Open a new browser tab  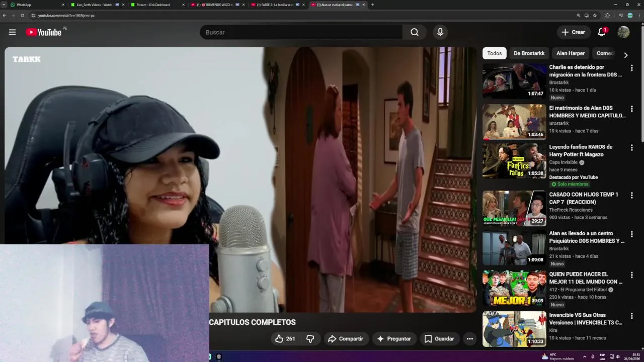coord(372,5)
